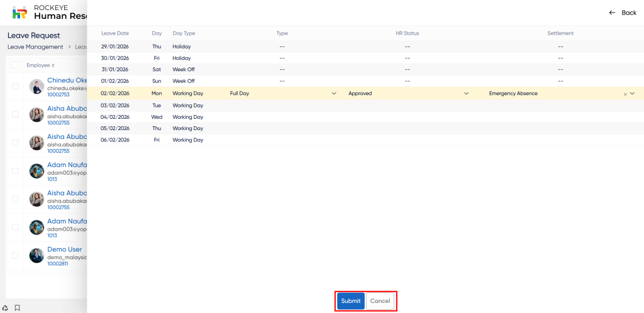
Task: Open the Emergency Absence settlement dropdown
Action: coord(632,94)
